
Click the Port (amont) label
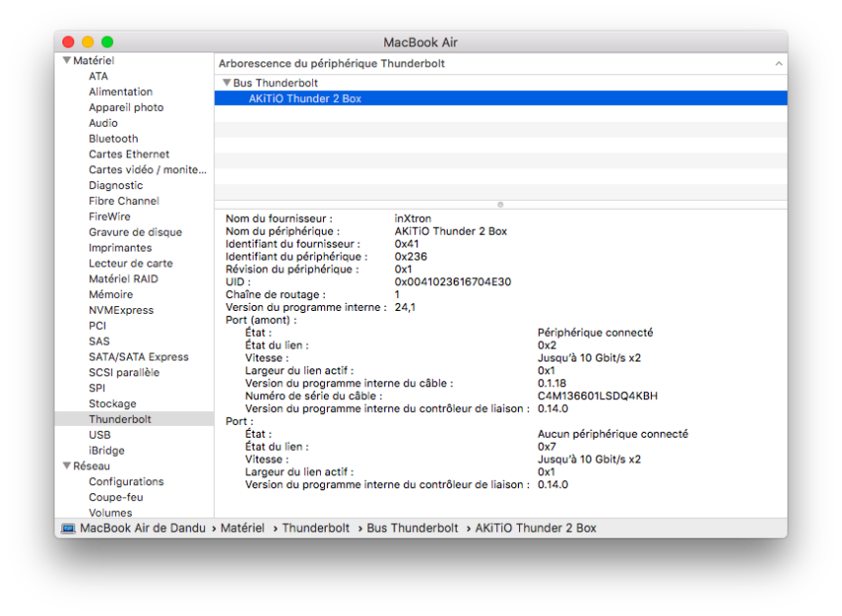click(x=261, y=320)
